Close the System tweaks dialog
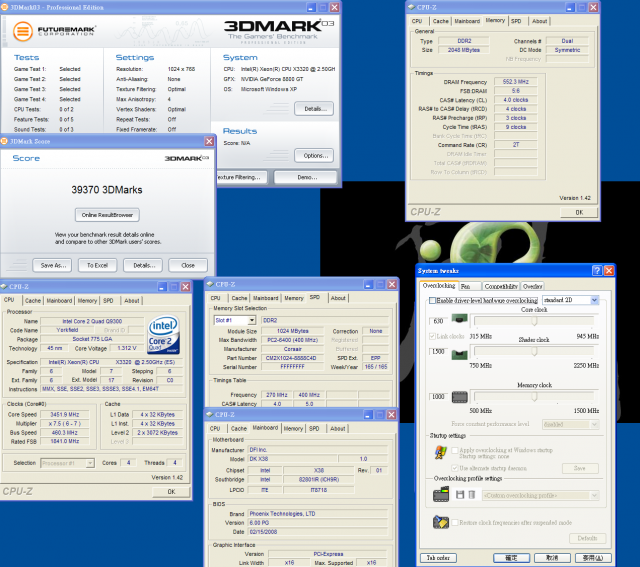 click(609, 270)
